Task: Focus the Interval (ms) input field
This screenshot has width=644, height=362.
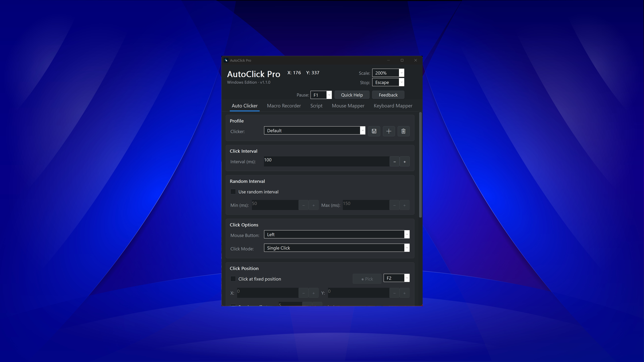Action: [x=327, y=161]
